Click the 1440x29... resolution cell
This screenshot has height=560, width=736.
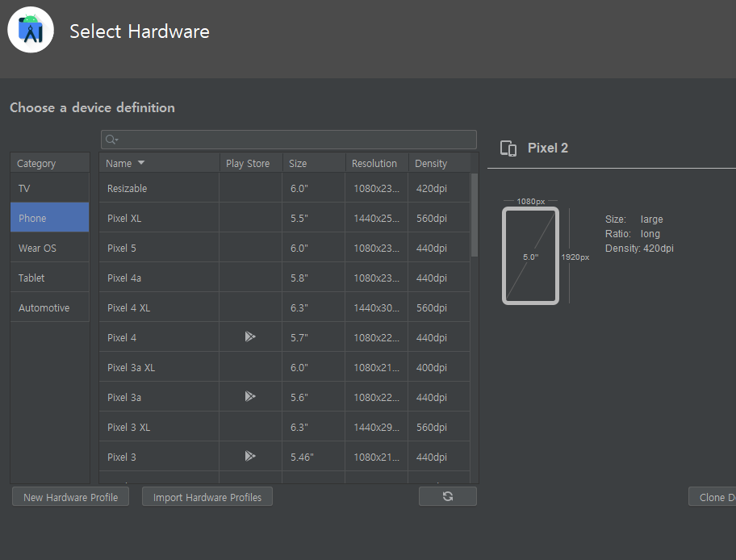click(x=376, y=427)
